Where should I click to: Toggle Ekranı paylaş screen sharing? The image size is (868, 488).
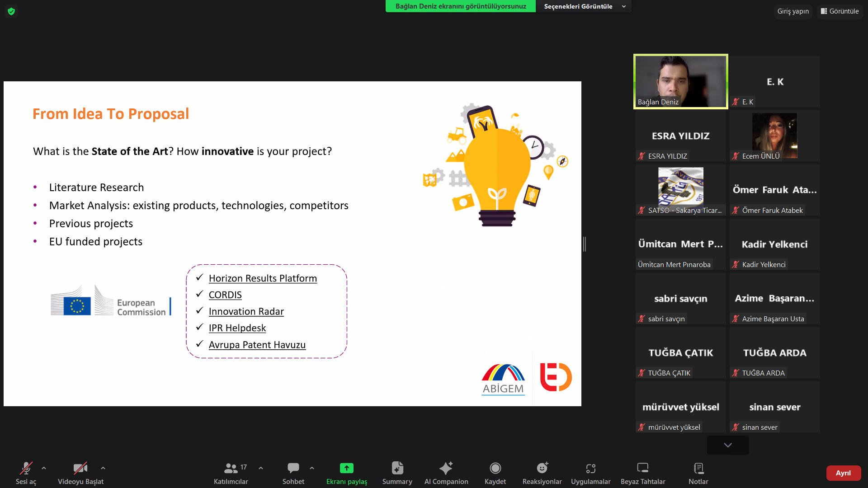coord(346,468)
